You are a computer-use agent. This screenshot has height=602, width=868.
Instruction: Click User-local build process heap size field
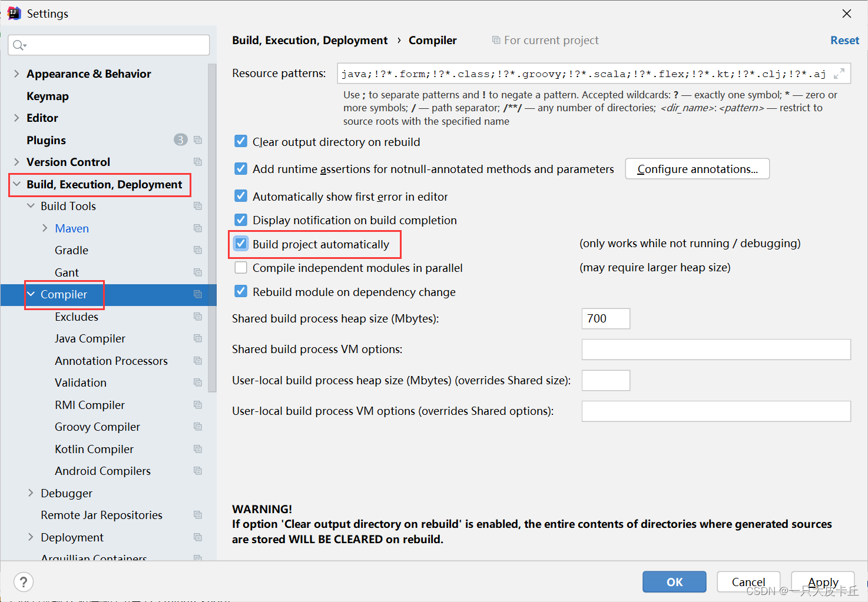click(605, 380)
